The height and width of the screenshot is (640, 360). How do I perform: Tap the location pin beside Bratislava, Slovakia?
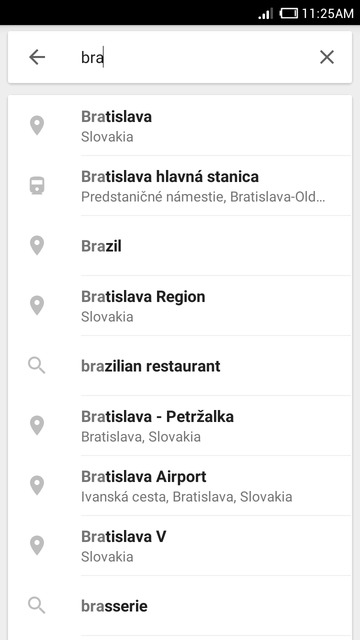37,125
